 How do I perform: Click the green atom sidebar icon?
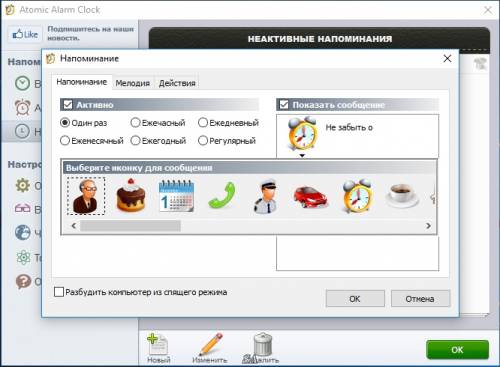point(23,257)
